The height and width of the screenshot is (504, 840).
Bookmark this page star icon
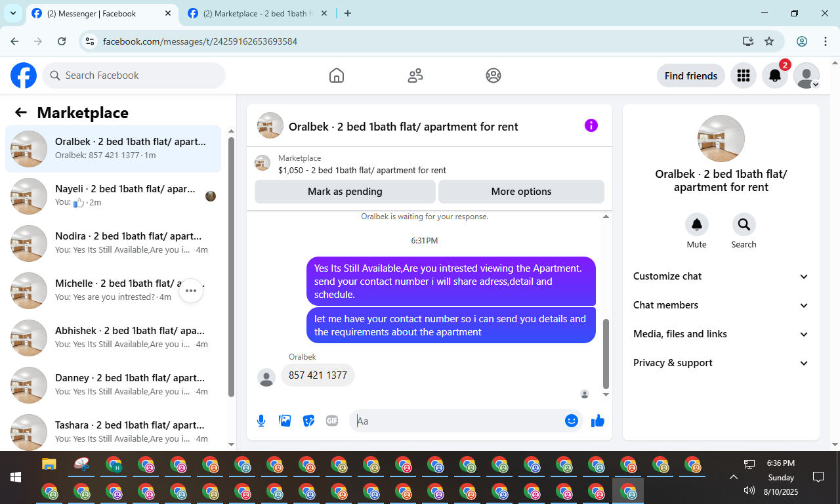[769, 41]
